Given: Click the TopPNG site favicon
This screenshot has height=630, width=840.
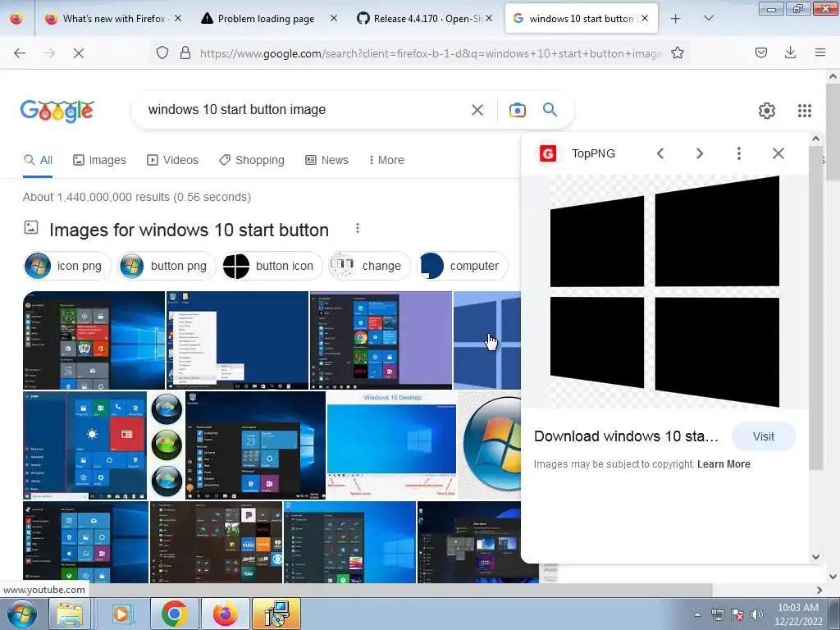Looking at the screenshot, I should [x=547, y=153].
